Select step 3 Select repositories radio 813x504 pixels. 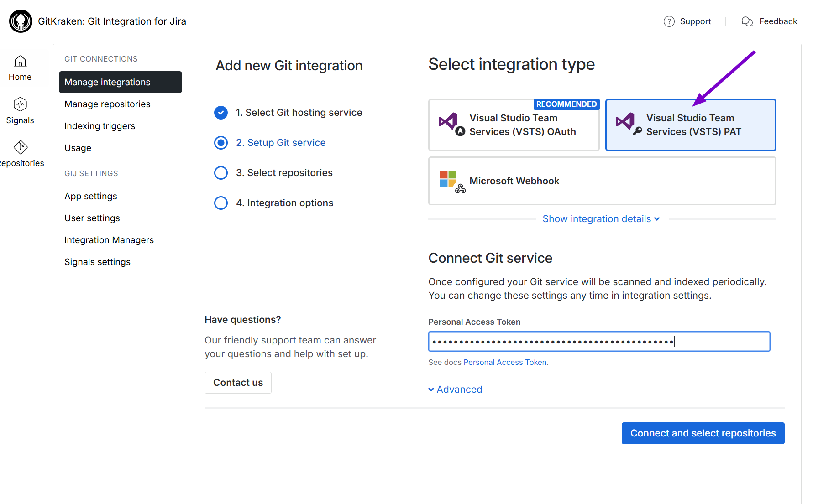tap(221, 173)
